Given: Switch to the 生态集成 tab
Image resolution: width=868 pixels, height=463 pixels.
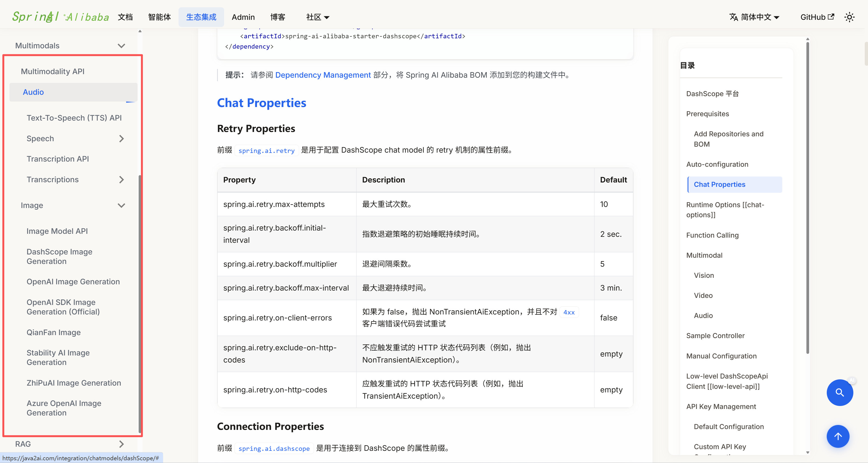Looking at the screenshot, I should coord(201,17).
